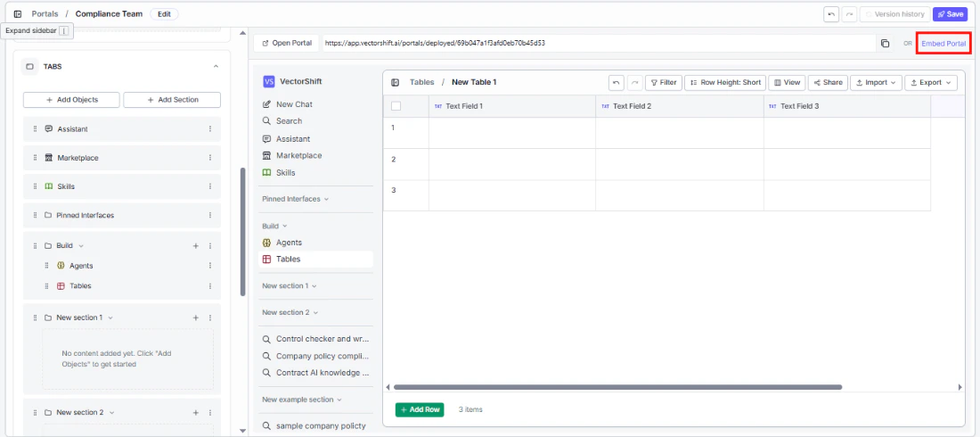980x437 pixels.
Task: Undo the last change in the table toolbar
Action: point(617,82)
